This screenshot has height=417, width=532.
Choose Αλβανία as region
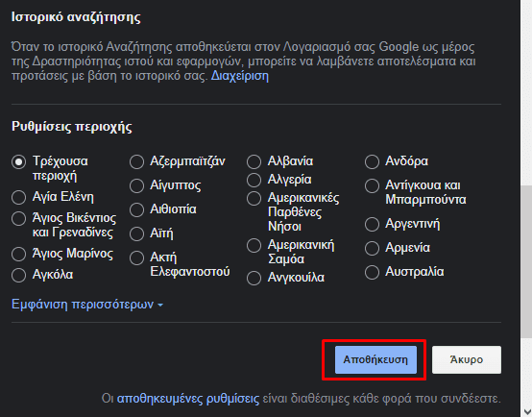(254, 162)
